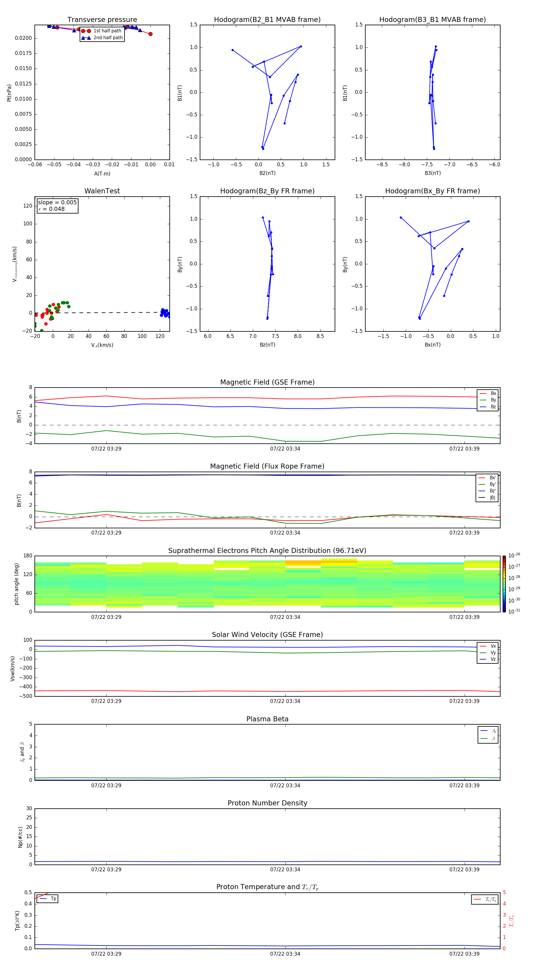Screen dimensions: 535x980
Task: Click the Vy entry in velocity legend
Action: (488, 652)
